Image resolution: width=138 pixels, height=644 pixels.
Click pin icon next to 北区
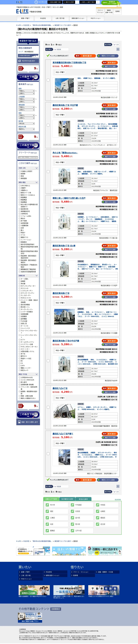pyautogui.click(x=47, y=524)
